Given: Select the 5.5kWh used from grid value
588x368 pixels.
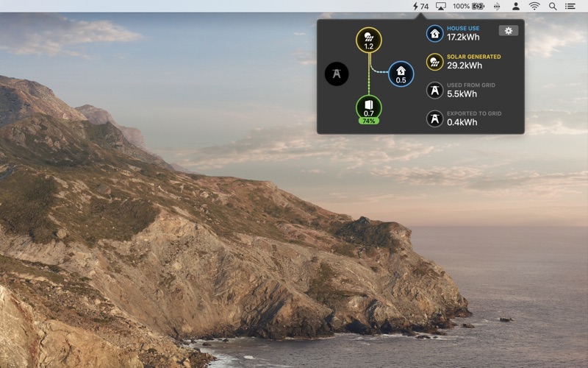Looking at the screenshot, I should pos(462,94).
